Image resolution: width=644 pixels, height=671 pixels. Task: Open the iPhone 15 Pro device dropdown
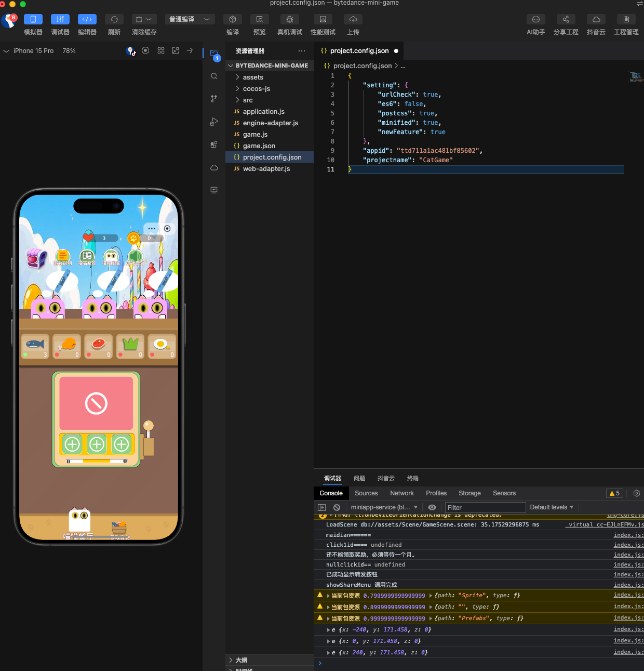(29, 51)
